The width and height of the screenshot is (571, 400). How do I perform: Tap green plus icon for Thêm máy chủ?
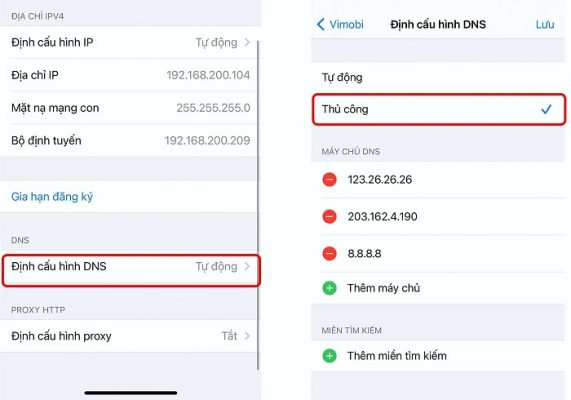[x=329, y=288]
